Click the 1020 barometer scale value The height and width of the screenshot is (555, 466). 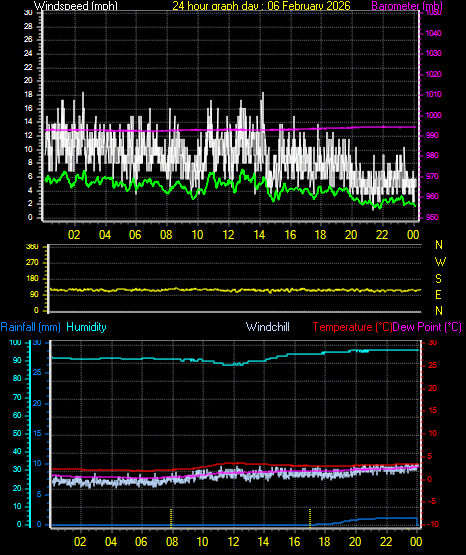[x=433, y=74]
